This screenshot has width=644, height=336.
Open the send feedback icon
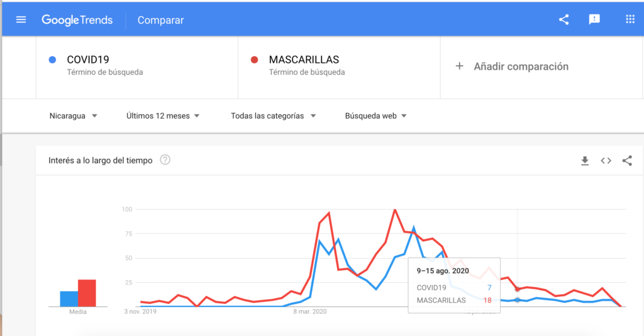[x=594, y=19]
